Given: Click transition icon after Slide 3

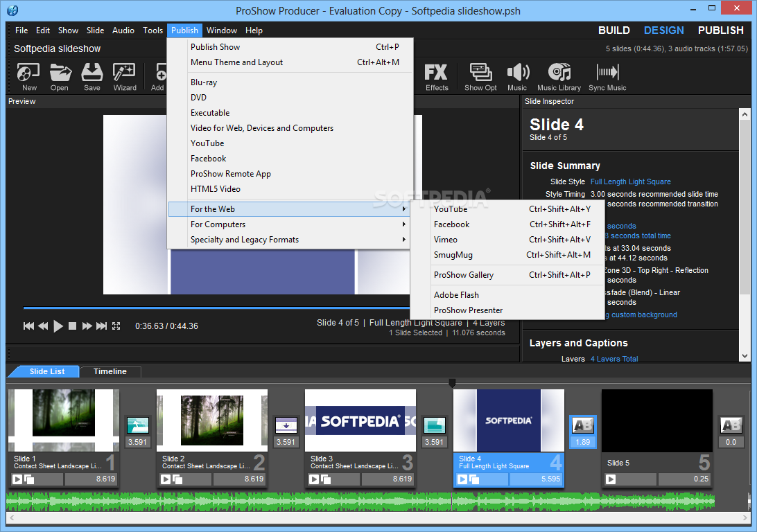Looking at the screenshot, I should pos(434,425).
